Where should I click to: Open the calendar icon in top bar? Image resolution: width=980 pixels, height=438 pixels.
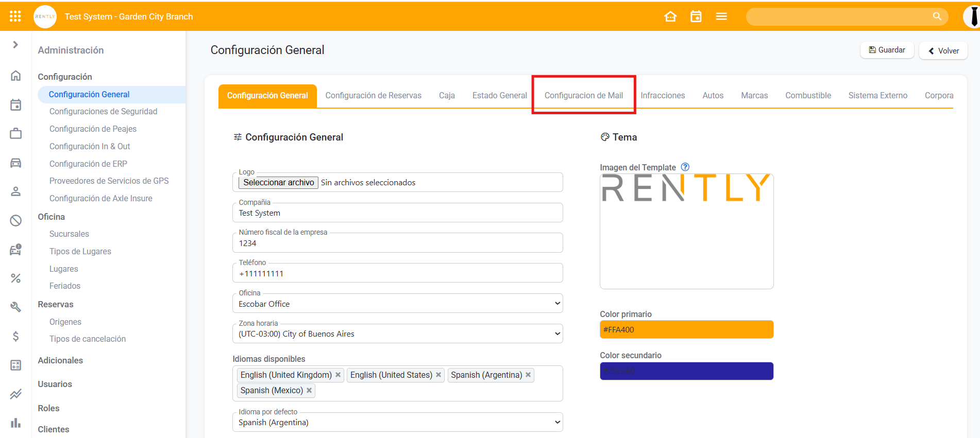[696, 16]
